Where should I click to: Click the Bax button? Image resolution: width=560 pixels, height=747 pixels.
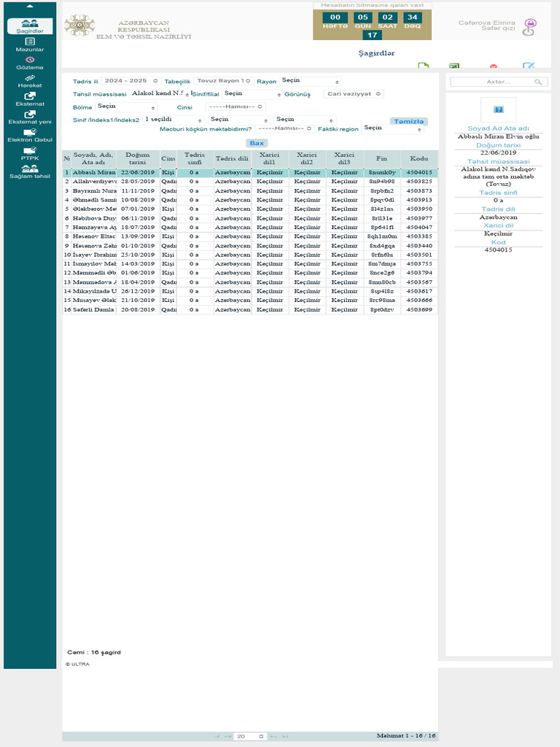257,143
